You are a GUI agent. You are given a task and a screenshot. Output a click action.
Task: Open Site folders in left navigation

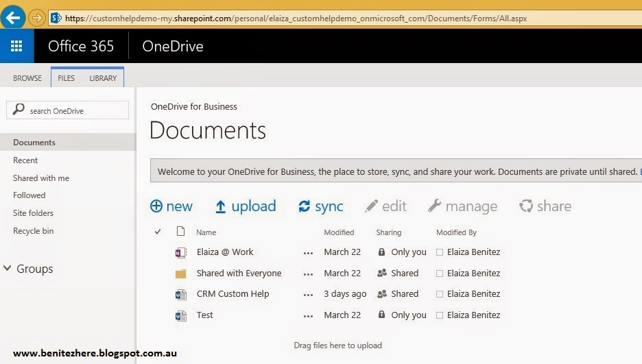pyautogui.click(x=33, y=213)
